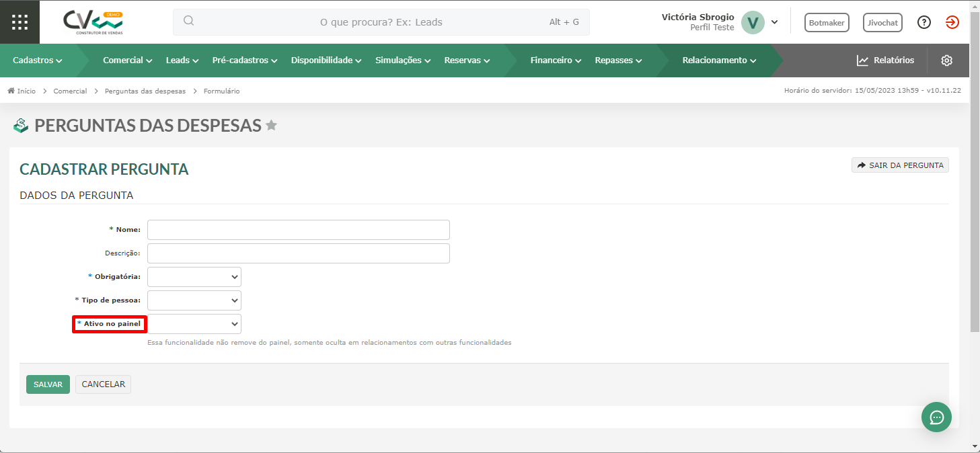Click the user avatar V circle
This screenshot has width=980, height=453.
tap(753, 22)
